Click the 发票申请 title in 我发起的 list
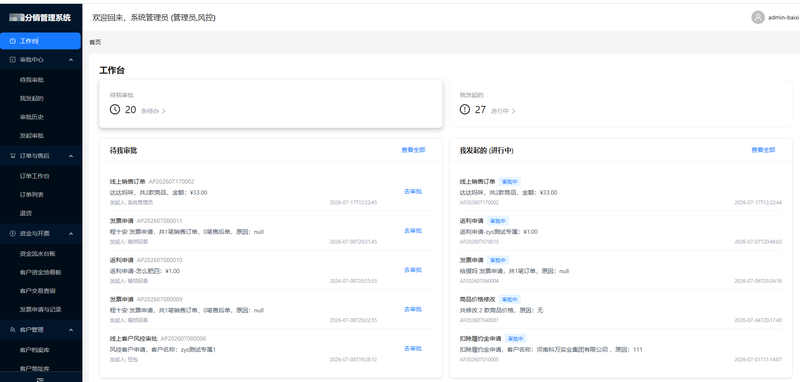This screenshot has width=800, height=382. click(471, 260)
